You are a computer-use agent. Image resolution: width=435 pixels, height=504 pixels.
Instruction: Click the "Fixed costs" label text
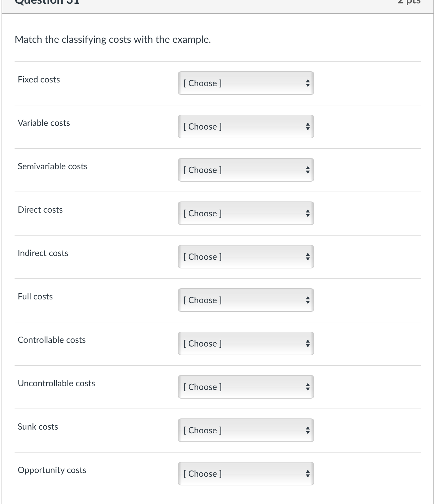pyautogui.click(x=39, y=80)
